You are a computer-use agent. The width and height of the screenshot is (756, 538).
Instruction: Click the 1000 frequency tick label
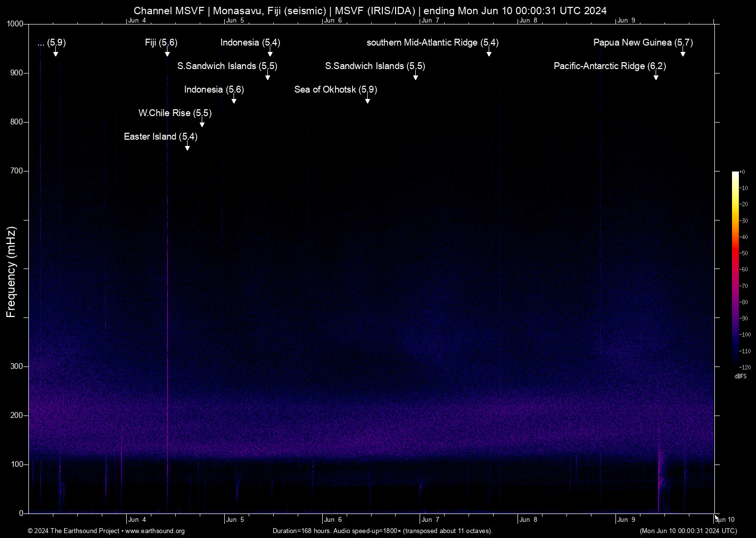tap(15, 24)
